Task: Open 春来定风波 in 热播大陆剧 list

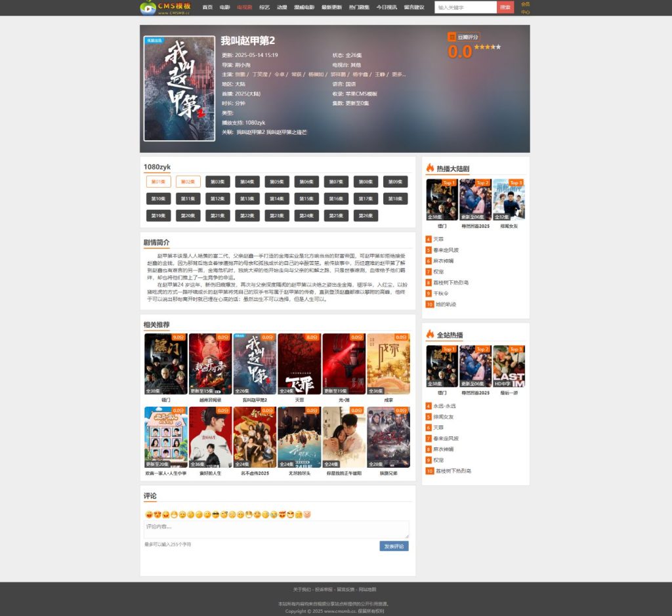Action: click(446, 250)
